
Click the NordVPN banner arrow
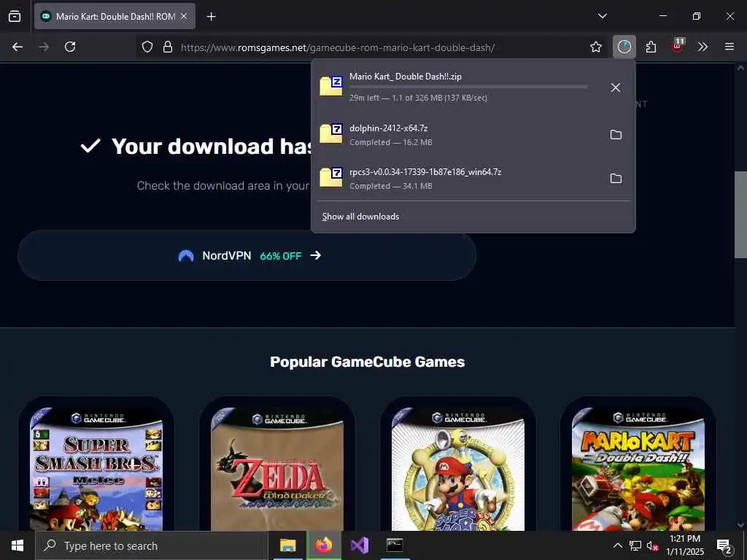pyautogui.click(x=315, y=255)
